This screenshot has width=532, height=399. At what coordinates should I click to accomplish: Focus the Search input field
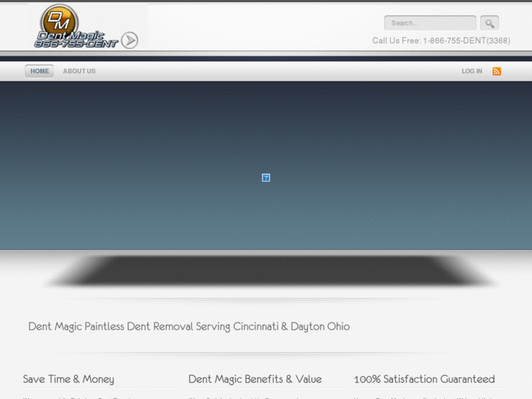[430, 23]
